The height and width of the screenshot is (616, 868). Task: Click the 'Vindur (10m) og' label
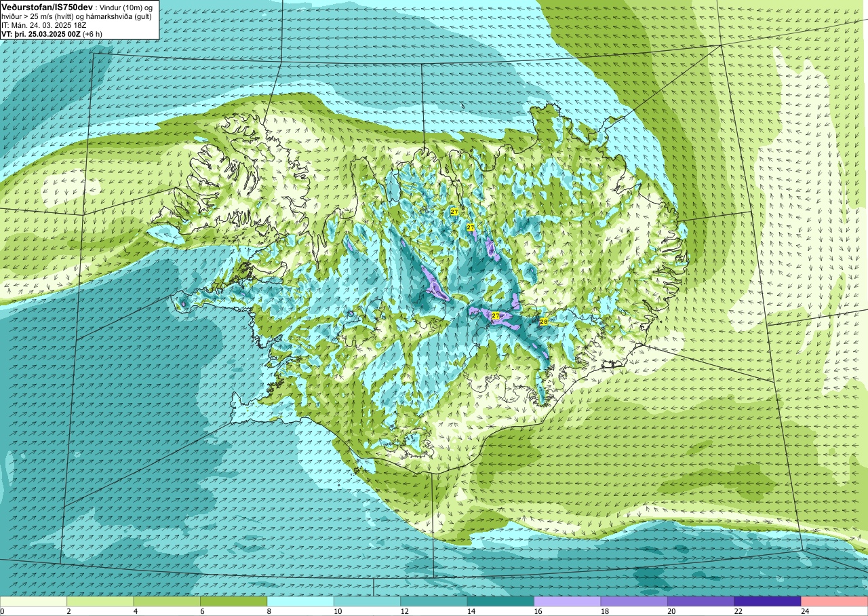click(x=127, y=7)
